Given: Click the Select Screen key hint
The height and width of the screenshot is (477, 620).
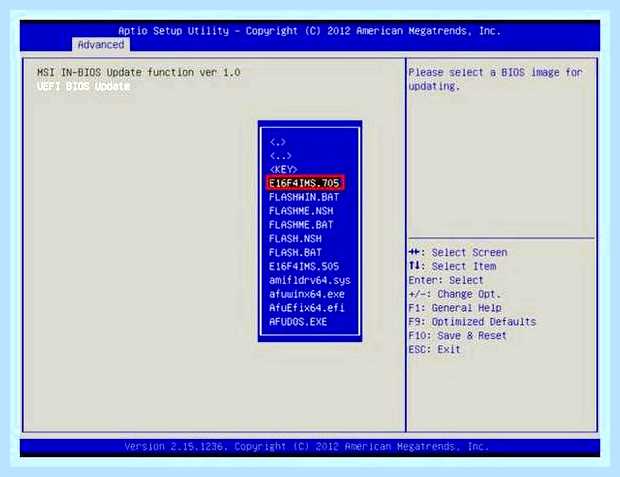Looking at the screenshot, I should pos(458,252).
